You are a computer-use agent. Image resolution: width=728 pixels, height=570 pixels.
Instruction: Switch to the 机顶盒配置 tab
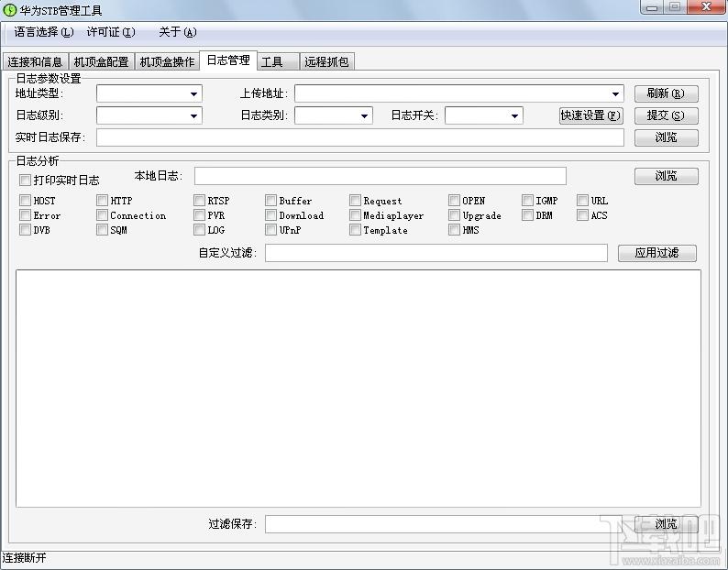101,62
